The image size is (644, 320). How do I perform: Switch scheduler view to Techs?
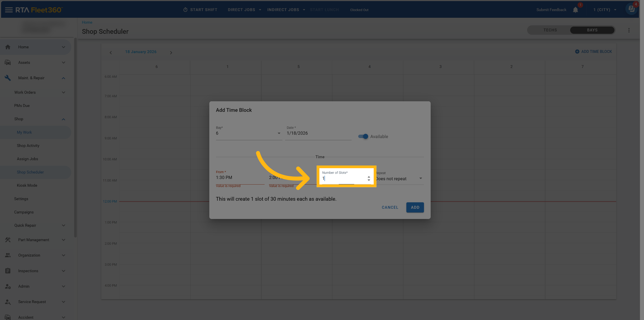pos(550,30)
